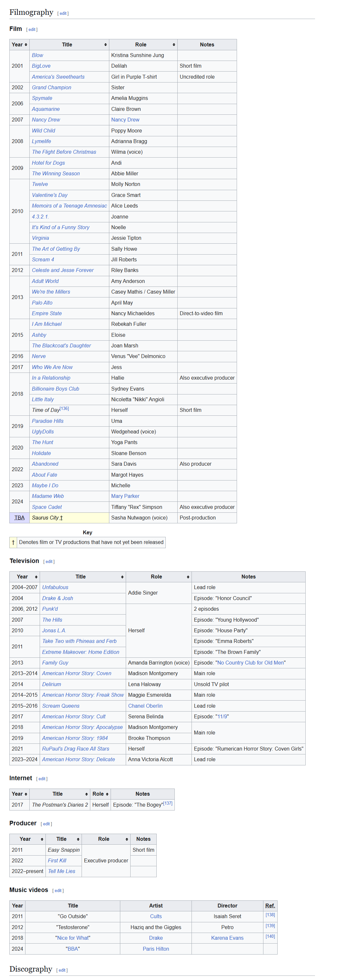This screenshot has width=355, height=980.
Task: Sort Television table by Title
Action: (83, 576)
